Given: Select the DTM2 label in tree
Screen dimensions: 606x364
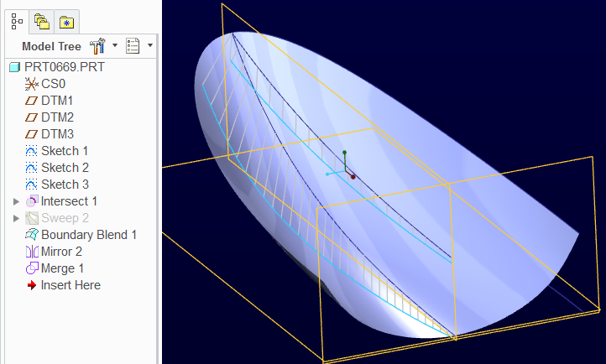Looking at the screenshot, I should [x=58, y=117].
